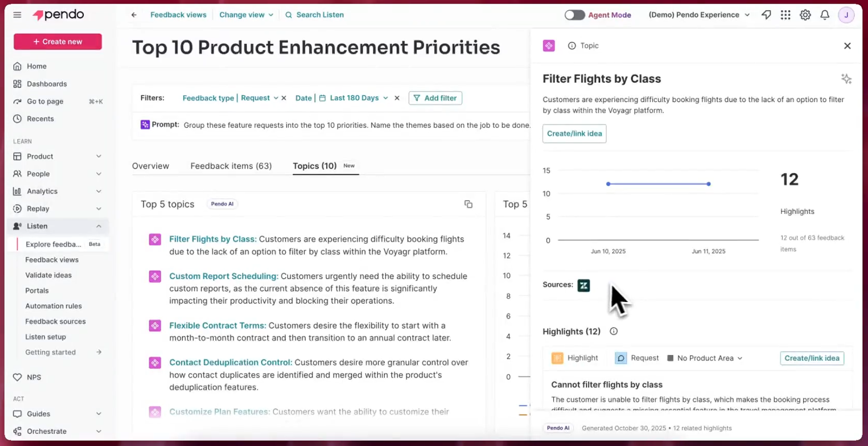
Task: Open the settings gear icon
Action: pyautogui.click(x=805, y=15)
